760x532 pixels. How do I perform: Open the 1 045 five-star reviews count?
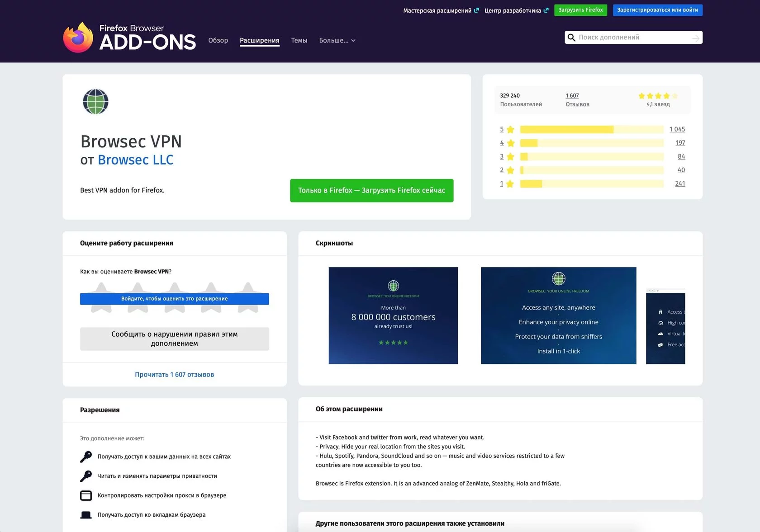(677, 129)
